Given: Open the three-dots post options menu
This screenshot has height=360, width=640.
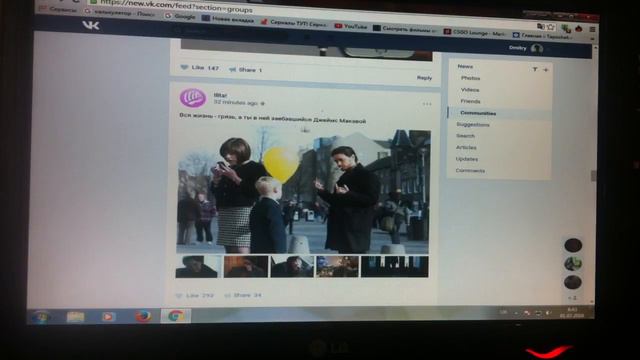Looking at the screenshot, I should tap(427, 104).
